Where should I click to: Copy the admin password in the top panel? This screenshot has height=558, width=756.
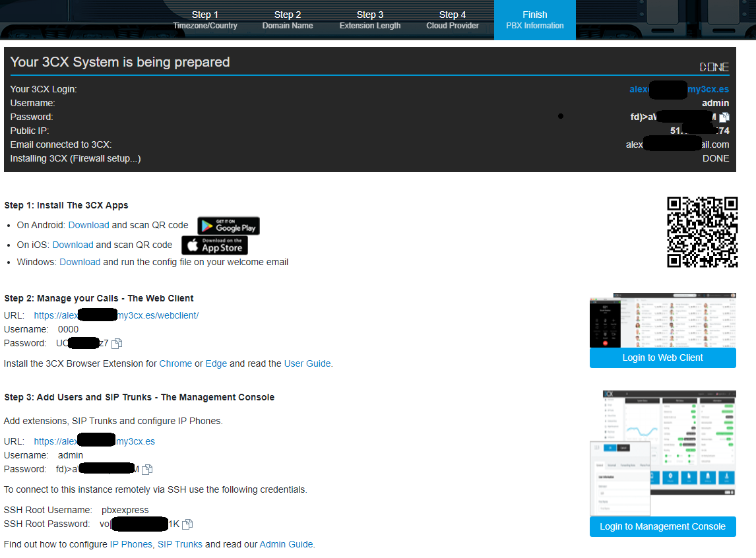pos(724,117)
